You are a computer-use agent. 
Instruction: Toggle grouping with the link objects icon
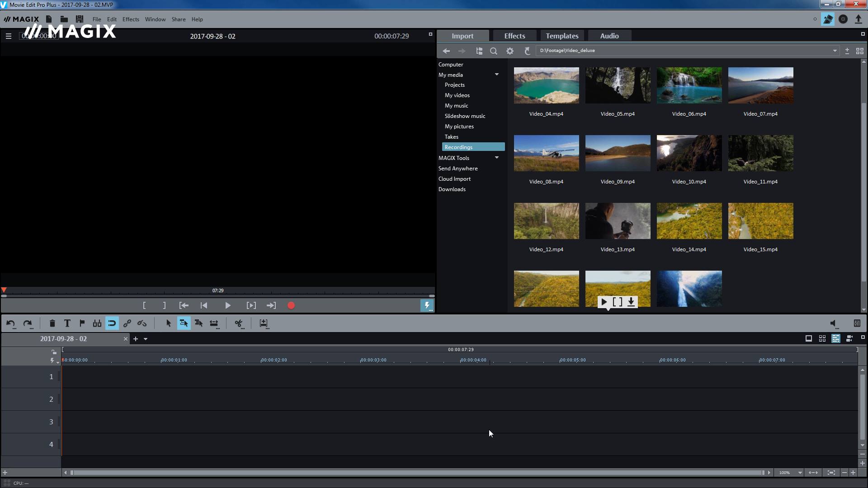click(127, 323)
